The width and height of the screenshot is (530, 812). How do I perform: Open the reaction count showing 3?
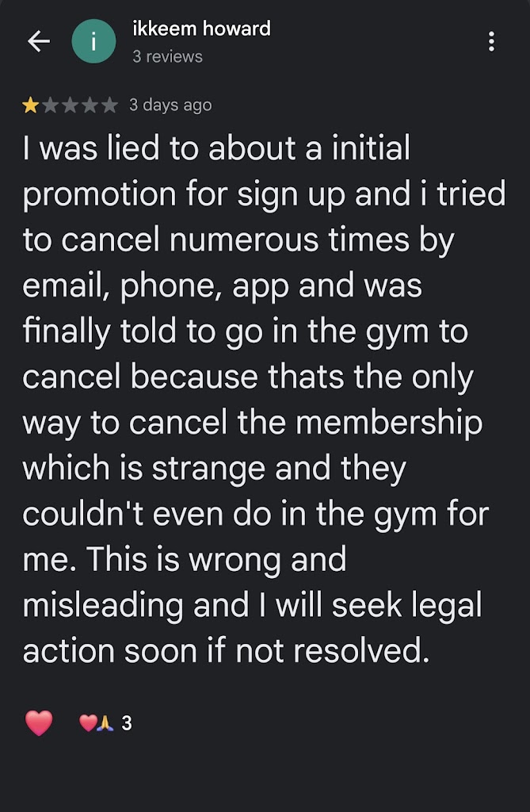(127, 723)
